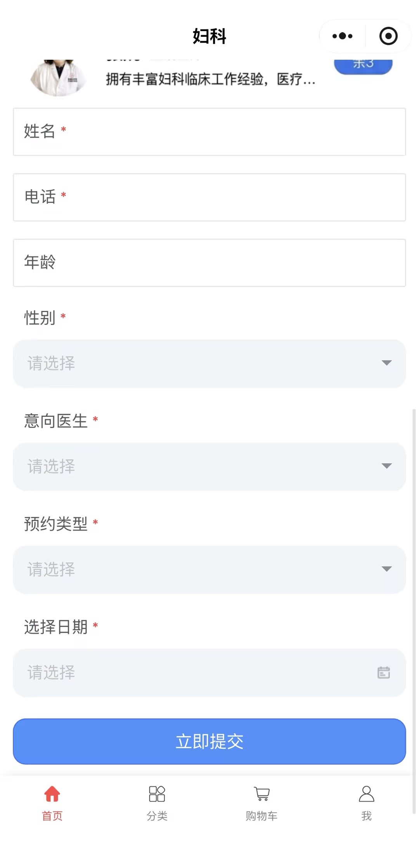The height and width of the screenshot is (868, 419).
Task: Switch to the 分类 tab label
Action: pyautogui.click(x=157, y=816)
